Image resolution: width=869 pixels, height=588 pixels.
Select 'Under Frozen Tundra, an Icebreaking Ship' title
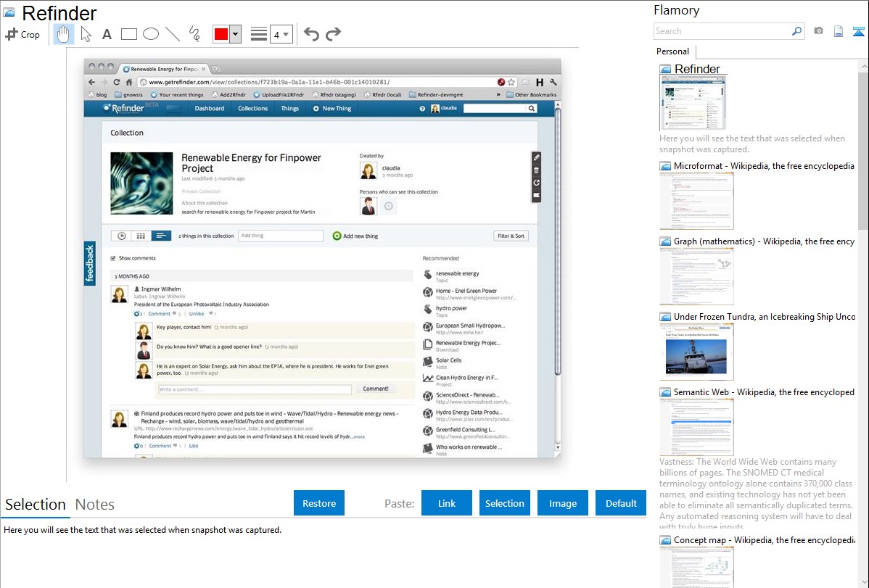[765, 316]
